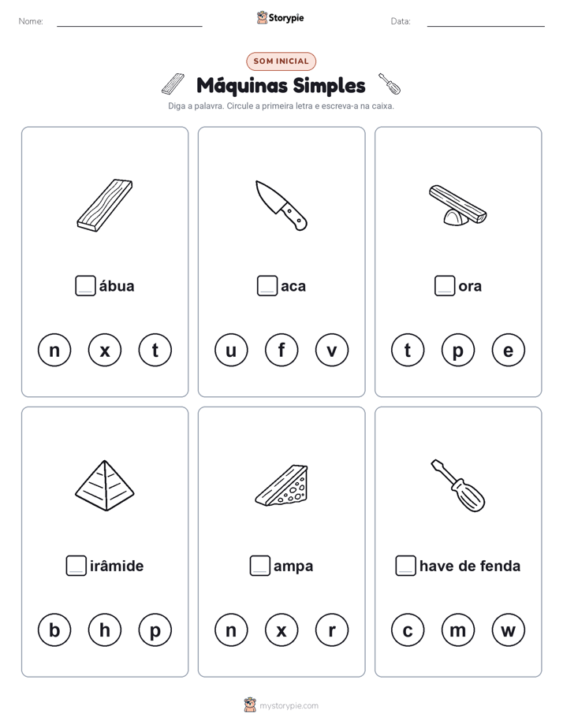Screen dimensions: 563x728
Task: Click the Storypie logo at top
Action: tap(281, 17)
